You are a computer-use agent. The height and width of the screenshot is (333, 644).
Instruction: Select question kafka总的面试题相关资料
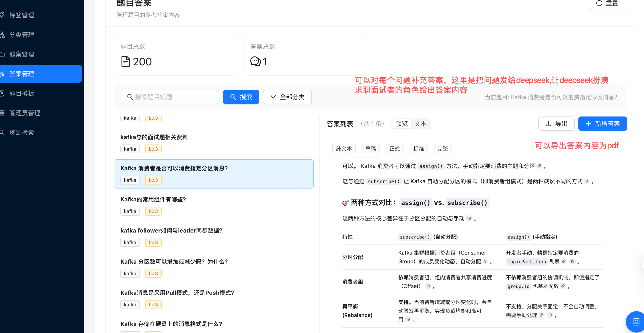[214, 143]
